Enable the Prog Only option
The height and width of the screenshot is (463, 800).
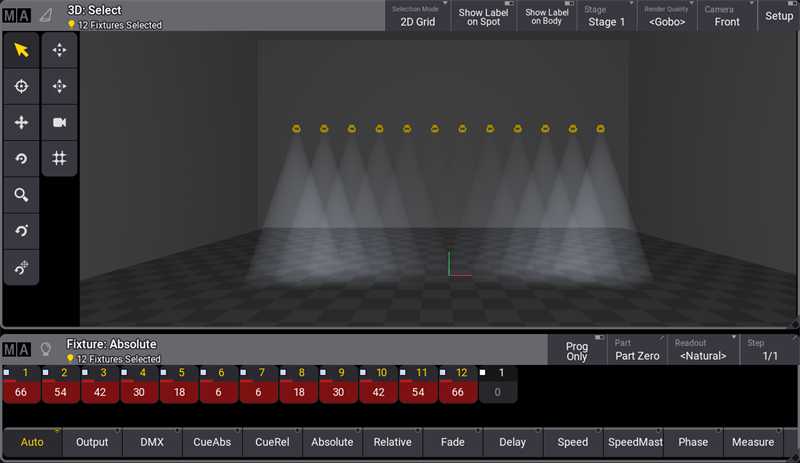(x=577, y=350)
